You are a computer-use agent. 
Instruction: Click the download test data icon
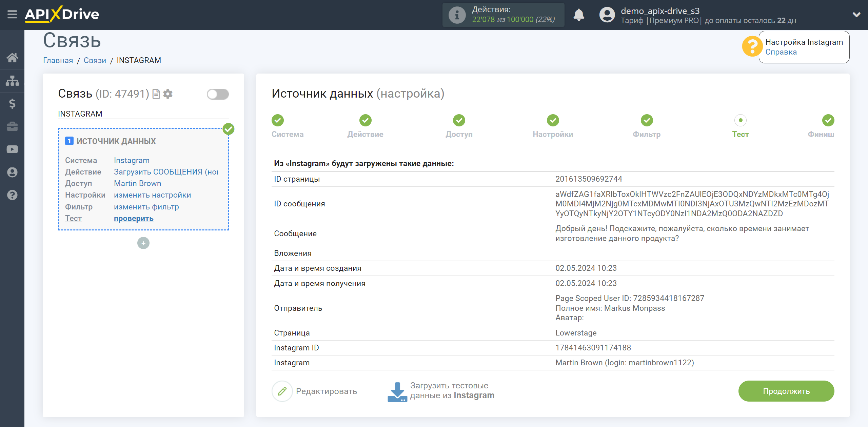pyautogui.click(x=397, y=392)
